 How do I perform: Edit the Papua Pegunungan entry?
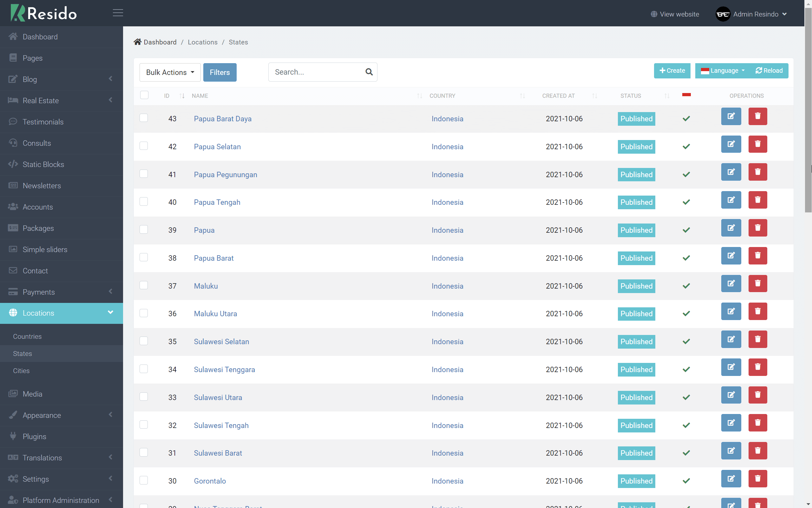tap(731, 172)
